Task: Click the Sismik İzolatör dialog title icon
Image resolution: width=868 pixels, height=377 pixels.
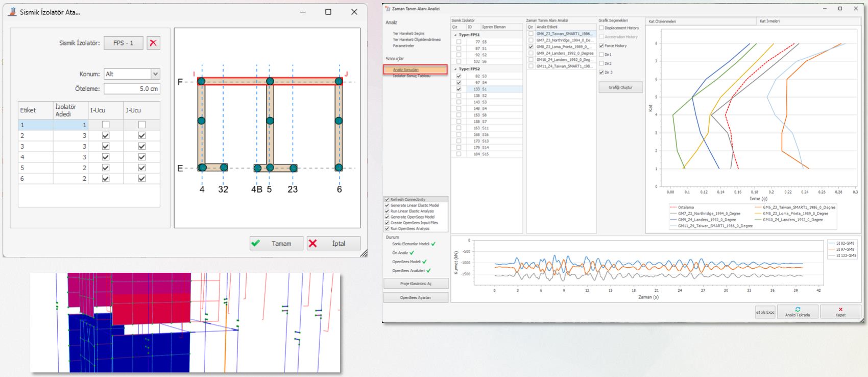Action: (12, 12)
